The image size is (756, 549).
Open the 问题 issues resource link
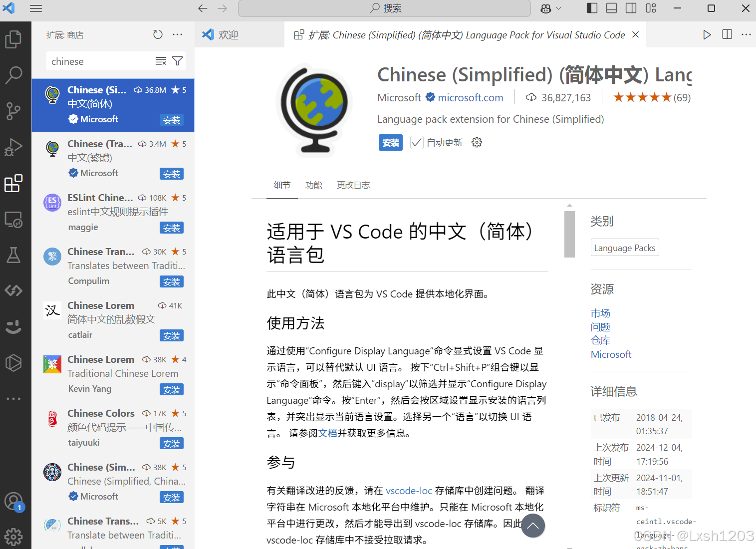600,327
